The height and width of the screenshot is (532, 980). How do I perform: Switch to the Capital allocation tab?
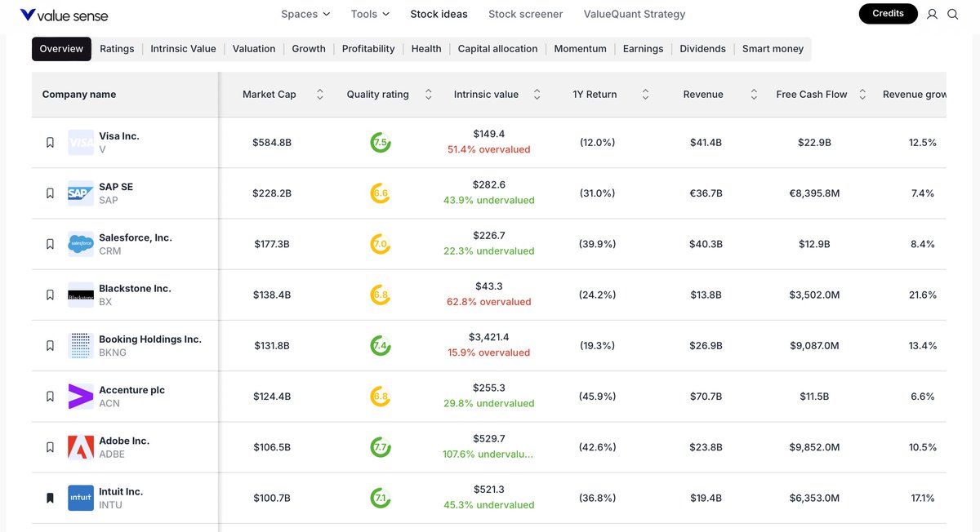point(497,49)
